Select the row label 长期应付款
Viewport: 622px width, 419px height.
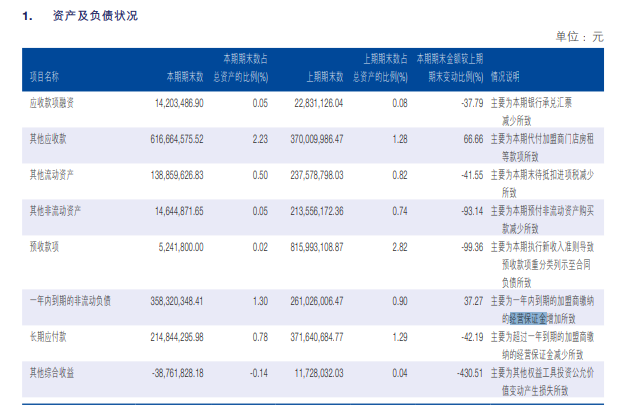(x=48, y=337)
